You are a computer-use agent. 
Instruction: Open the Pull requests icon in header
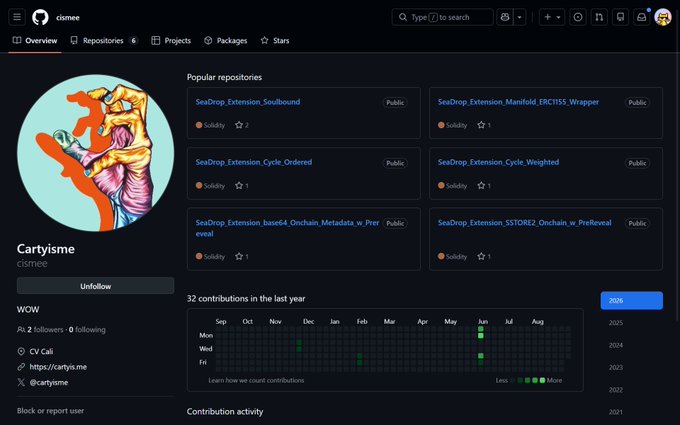(x=599, y=17)
